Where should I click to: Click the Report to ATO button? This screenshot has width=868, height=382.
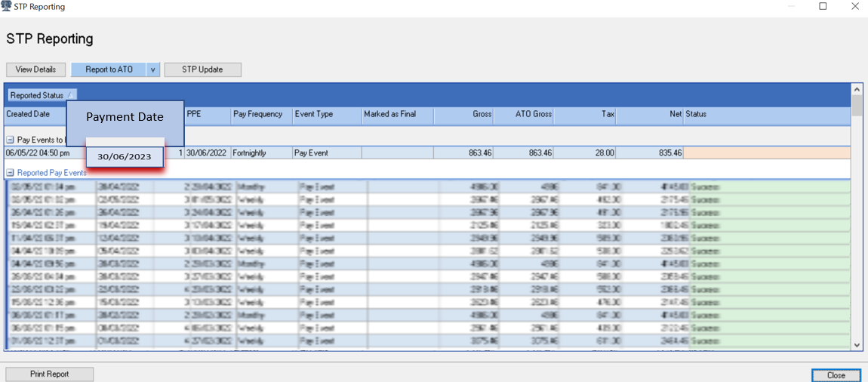tap(109, 69)
